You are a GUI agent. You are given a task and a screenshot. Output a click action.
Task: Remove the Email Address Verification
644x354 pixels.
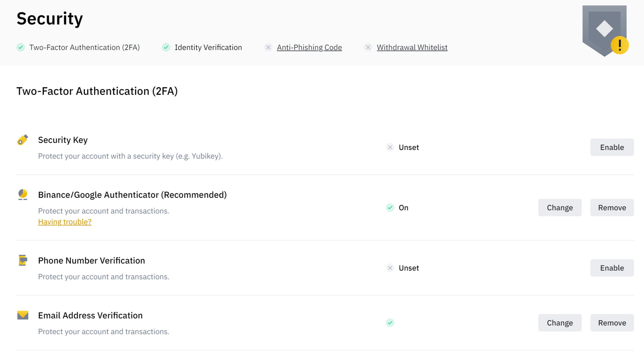[x=612, y=323]
